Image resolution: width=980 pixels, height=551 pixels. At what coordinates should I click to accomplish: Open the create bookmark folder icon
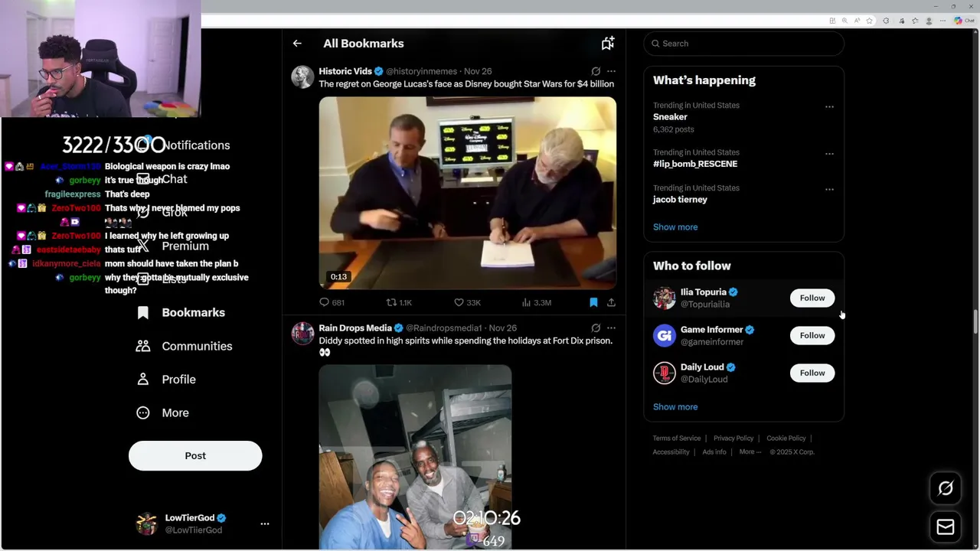608,44
